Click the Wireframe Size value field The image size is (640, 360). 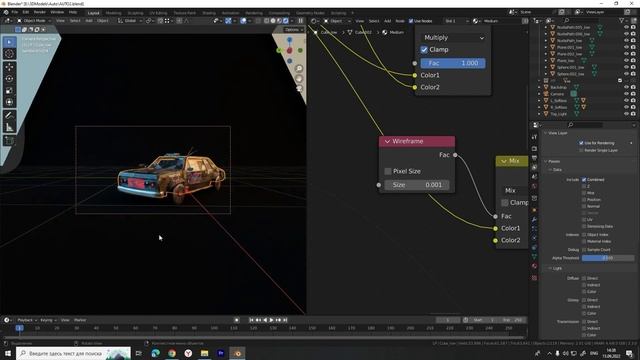click(x=417, y=185)
